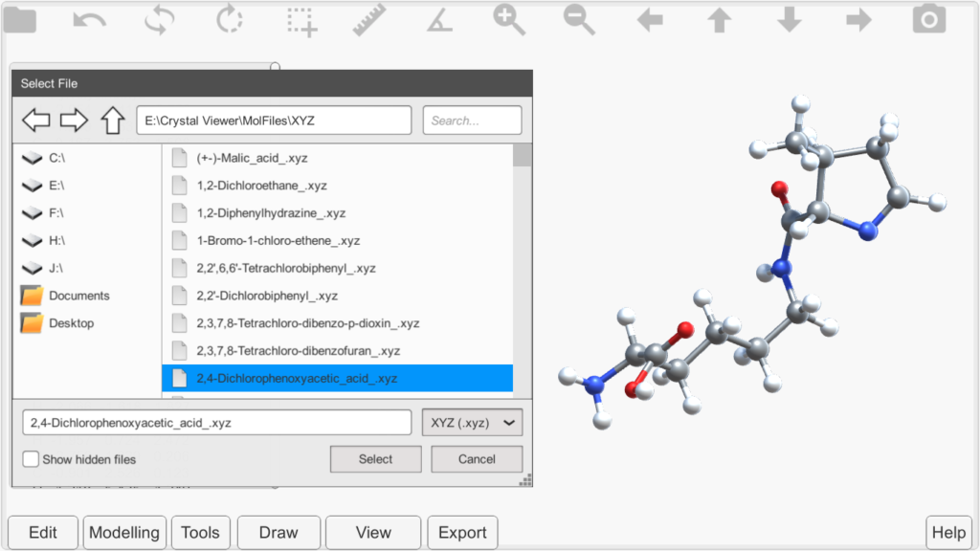
Task: Cancel the file selection dialog
Action: point(476,458)
